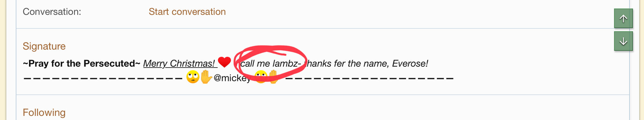Screen dimensions: 644x120
Task: Click the circled 'call me lambz-' text
Action: pyautogui.click(x=270, y=63)
